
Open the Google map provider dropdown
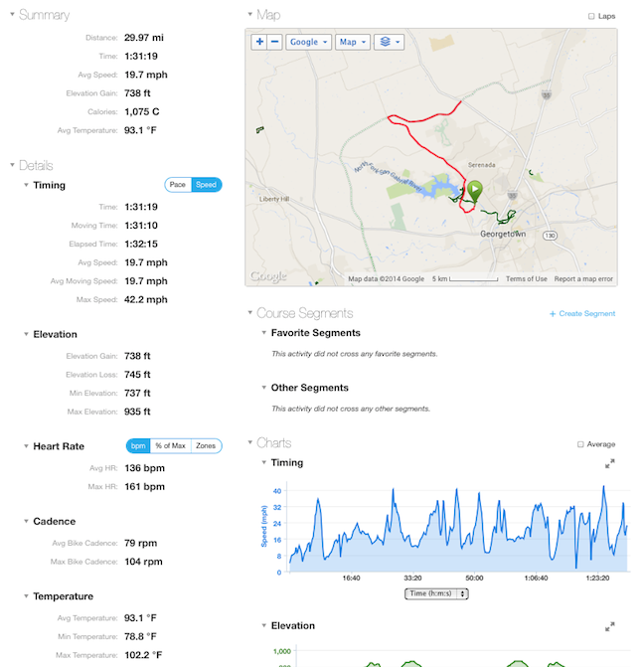(308, 42)
